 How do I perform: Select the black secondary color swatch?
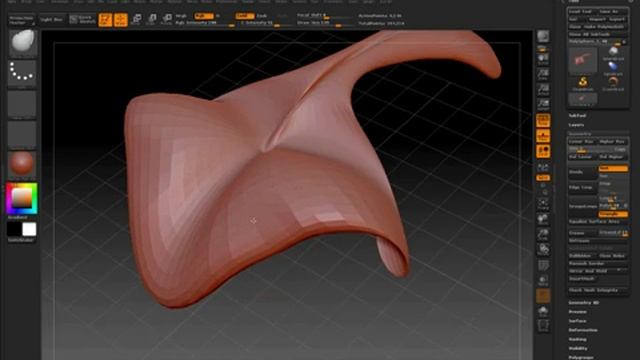(14, 229)
